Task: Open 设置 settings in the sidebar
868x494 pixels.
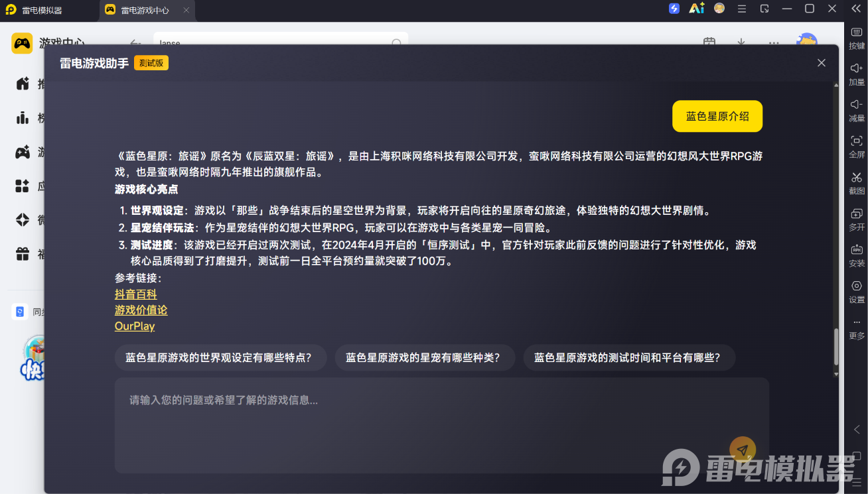Action: coord(857,292)
